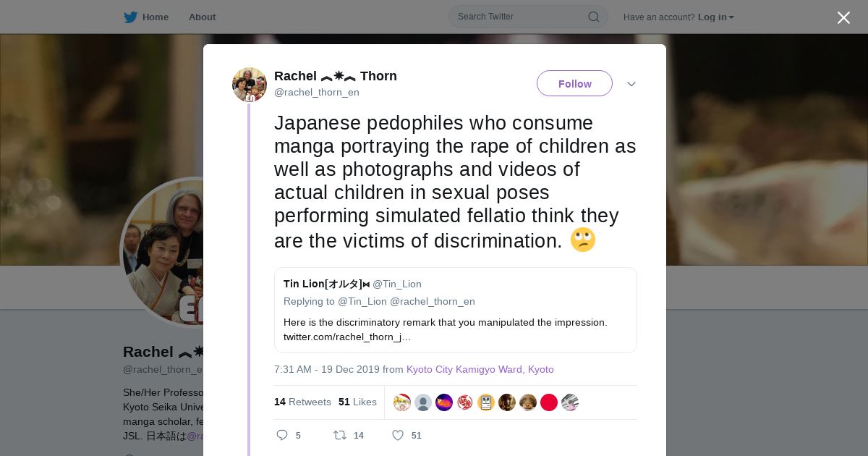Click the Twitter bird logo

click(130, 17)
